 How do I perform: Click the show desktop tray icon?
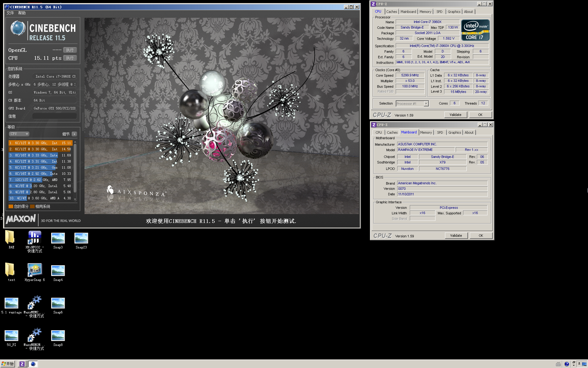click(585, 364)
